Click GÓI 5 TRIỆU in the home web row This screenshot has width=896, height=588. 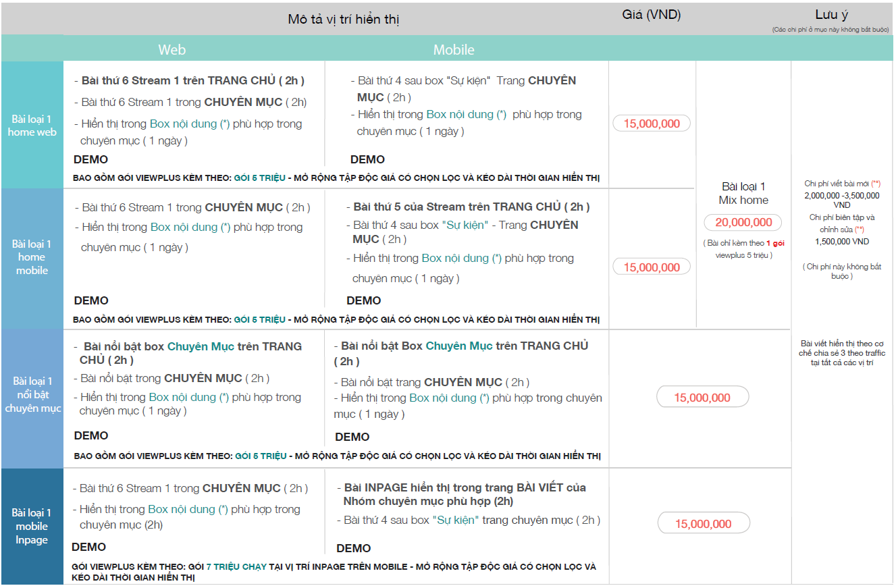260,178
